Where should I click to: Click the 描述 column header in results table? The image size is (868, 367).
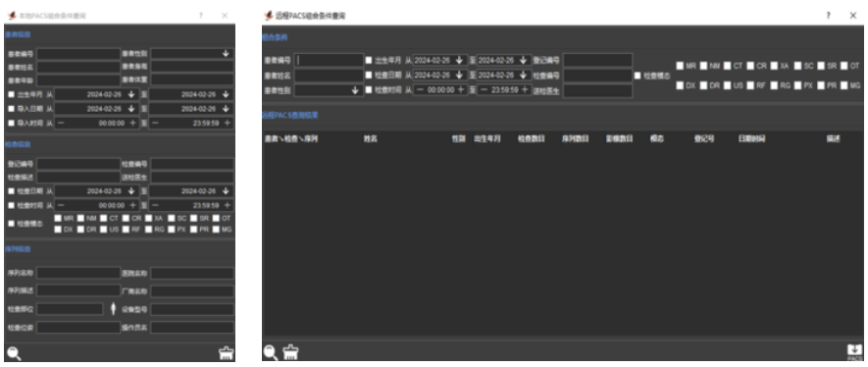[833, 139]
